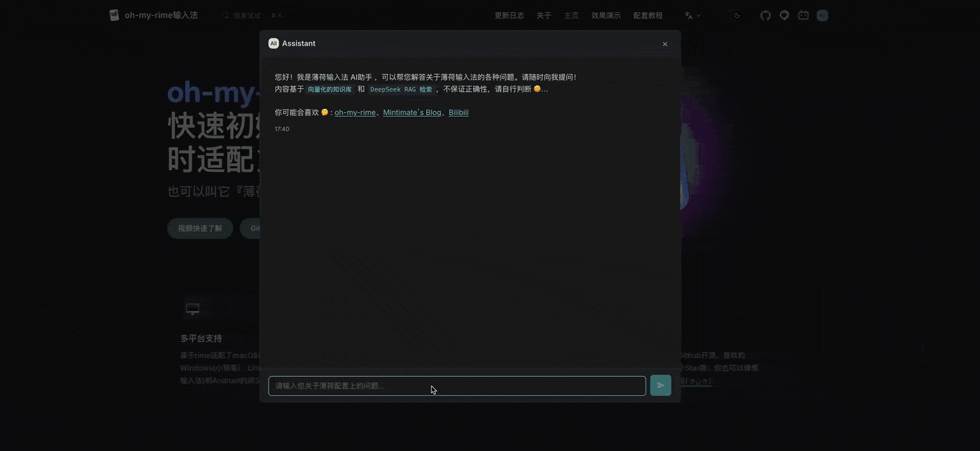Click the DeepSeek RAG 检索 code tag
This screenshot has height=451, width=980.
coord(401,90)
